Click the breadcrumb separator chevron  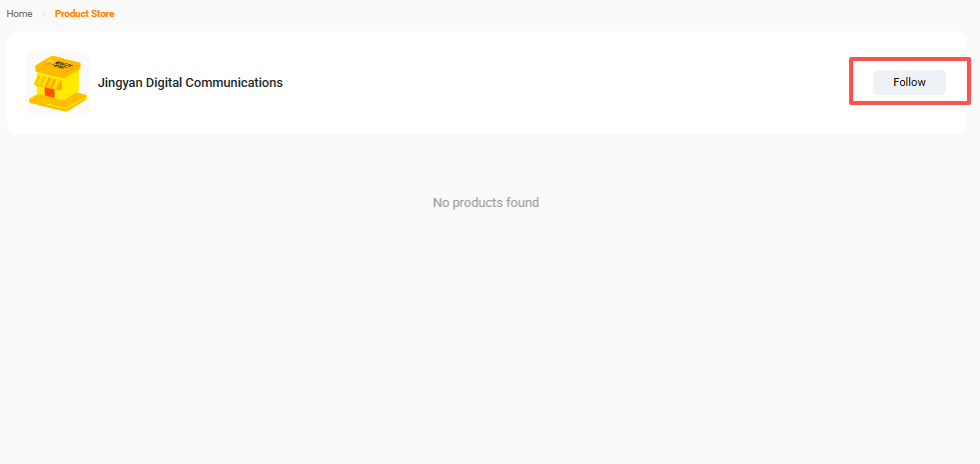pos(44,14)
